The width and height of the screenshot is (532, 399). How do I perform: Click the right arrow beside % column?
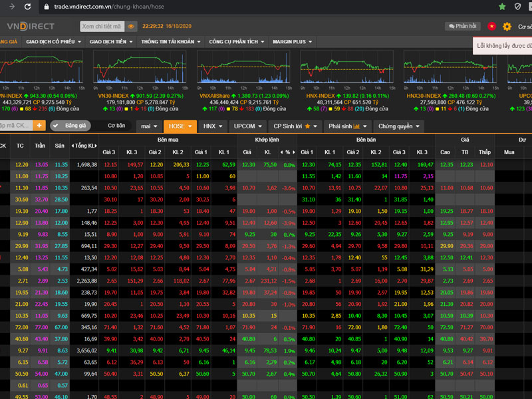pyautogui.click(x=294, y=152)
